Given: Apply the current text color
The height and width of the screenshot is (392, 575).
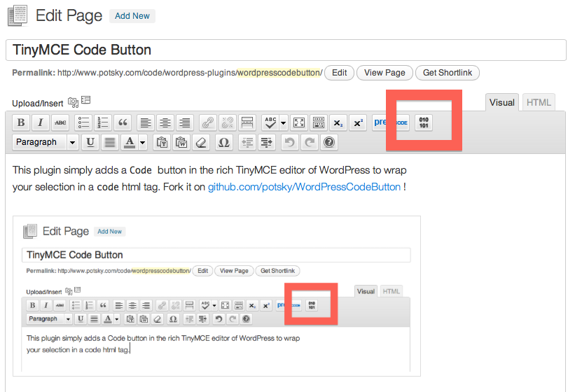Looking at the screenshot, I should [130, 142].
